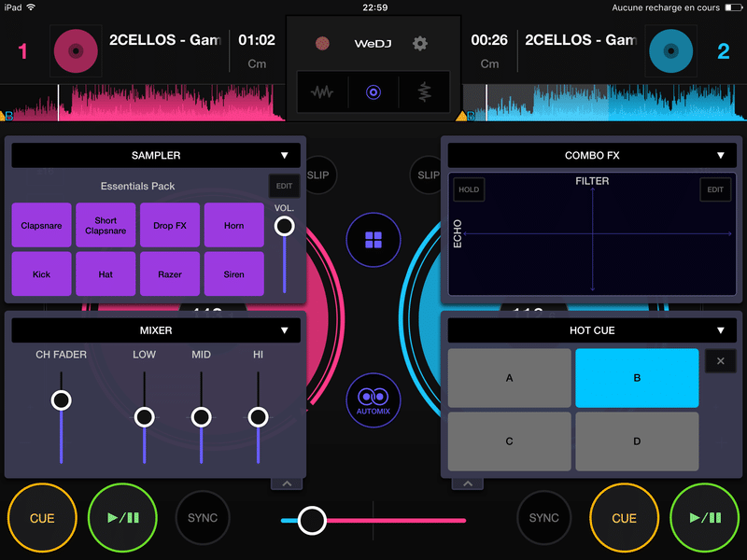Screen dimensions: 747x560
Task: Trigger the Kick sample pad
Action: pyautogui.click(x=41, y=273)
